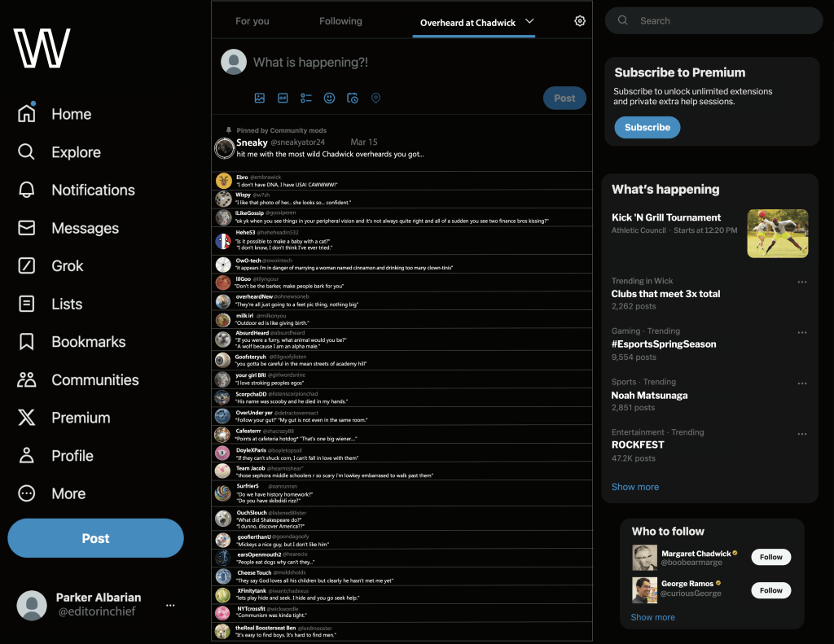
Task: Open the emoji picker
Action: [329, 99]
